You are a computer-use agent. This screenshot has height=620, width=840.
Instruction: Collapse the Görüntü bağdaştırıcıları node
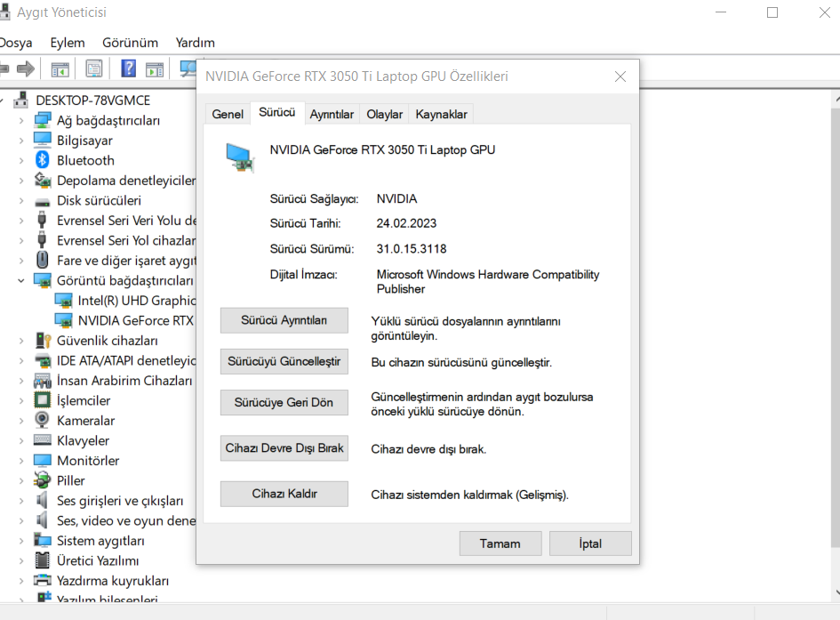tap(21, 280)
